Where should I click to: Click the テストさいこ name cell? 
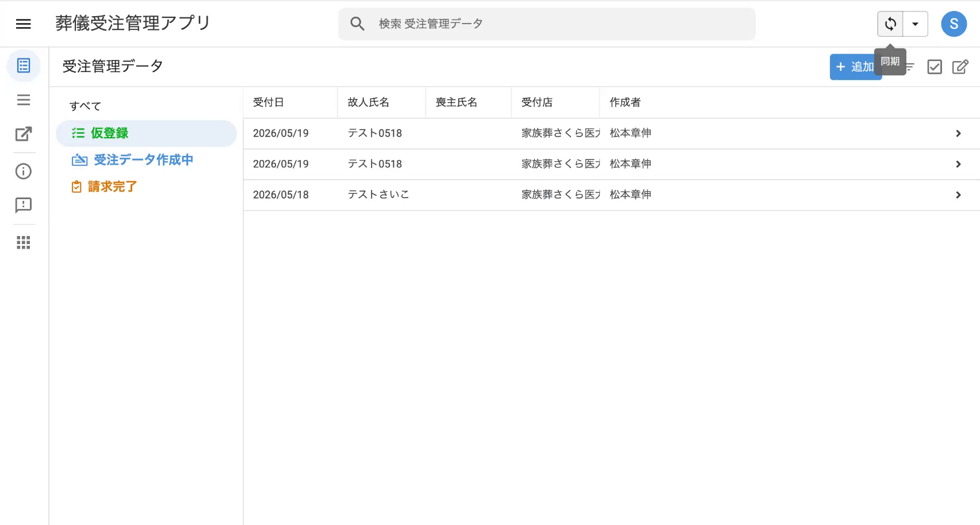(378, 195)
